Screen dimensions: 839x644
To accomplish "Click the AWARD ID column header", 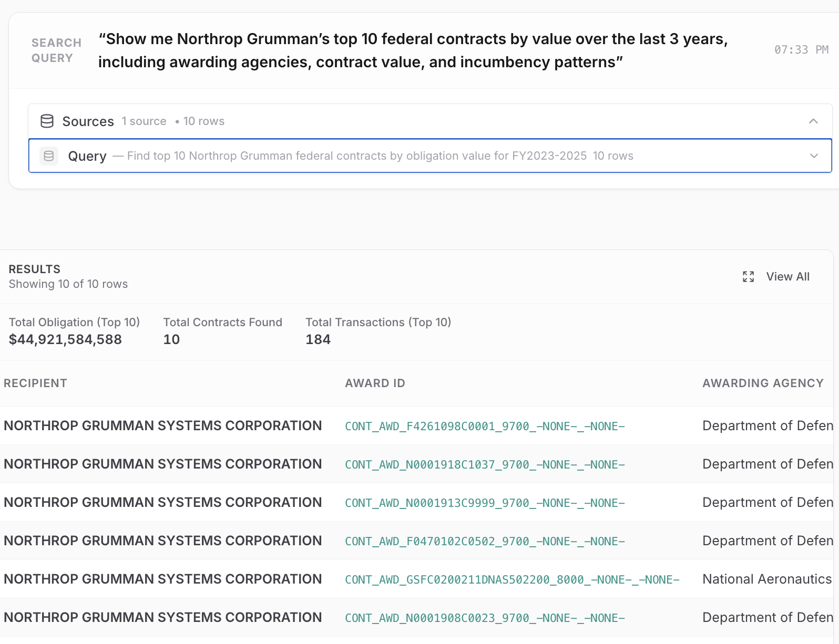I will coord(375,383).
